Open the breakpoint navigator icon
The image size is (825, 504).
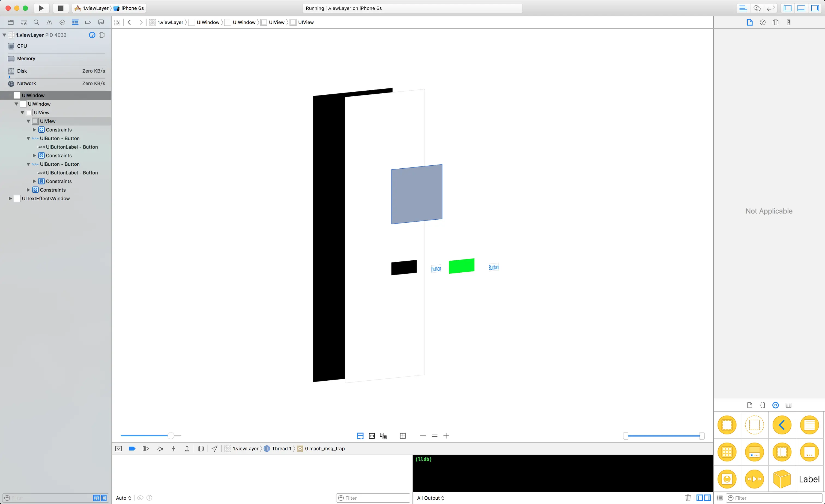tap(88, 22)
